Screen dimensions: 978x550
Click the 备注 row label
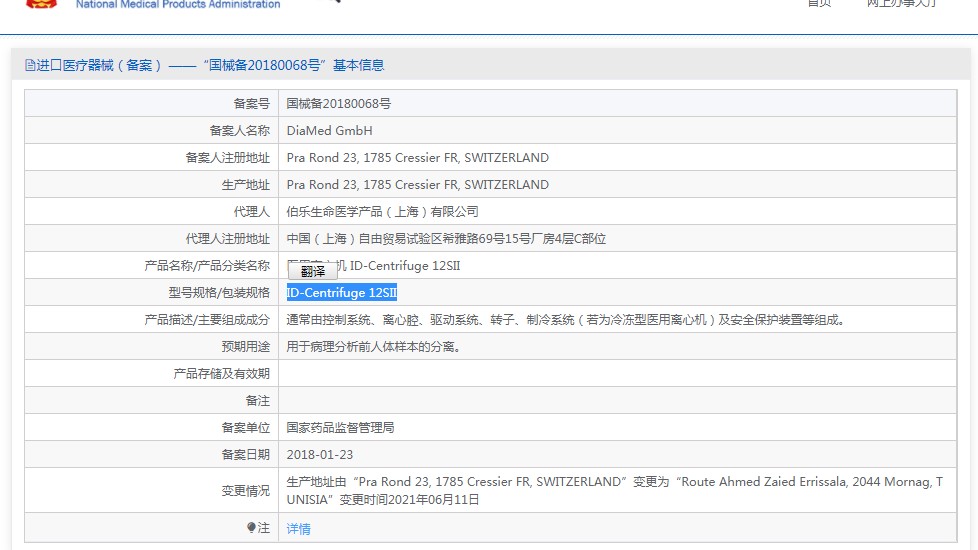click(x=258, y=401)
